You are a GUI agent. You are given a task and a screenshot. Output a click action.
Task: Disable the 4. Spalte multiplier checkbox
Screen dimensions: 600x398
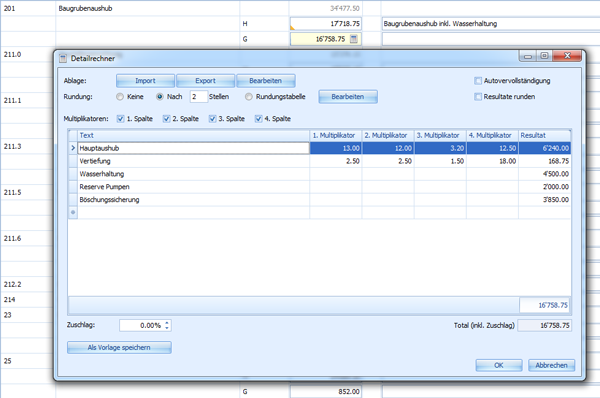pyautogui.click(x=258, y=119)
